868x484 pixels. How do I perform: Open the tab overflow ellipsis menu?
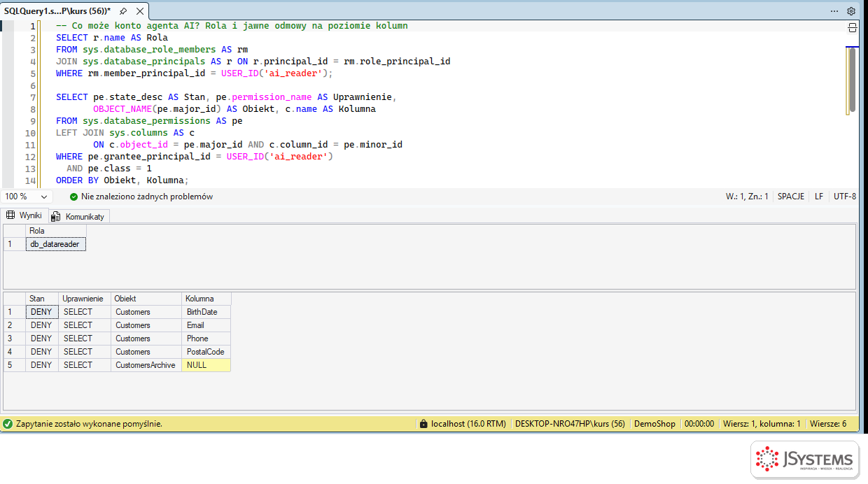coord(834,11)
